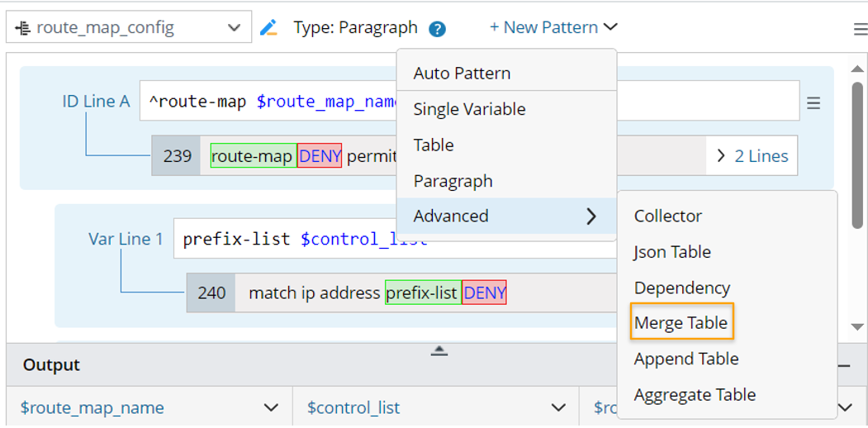Select Collector from the Advanced submenu
This screenshot has width=868, height=428.
(667, 216)
